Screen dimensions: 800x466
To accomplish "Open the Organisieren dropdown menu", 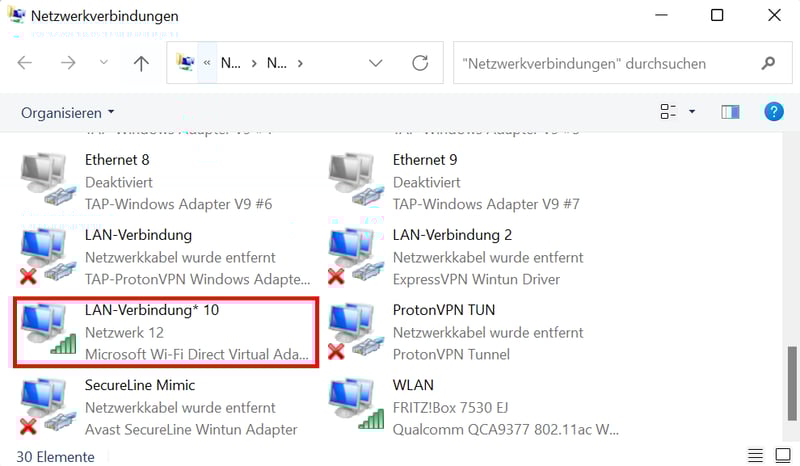I will (x=68, y=112).
